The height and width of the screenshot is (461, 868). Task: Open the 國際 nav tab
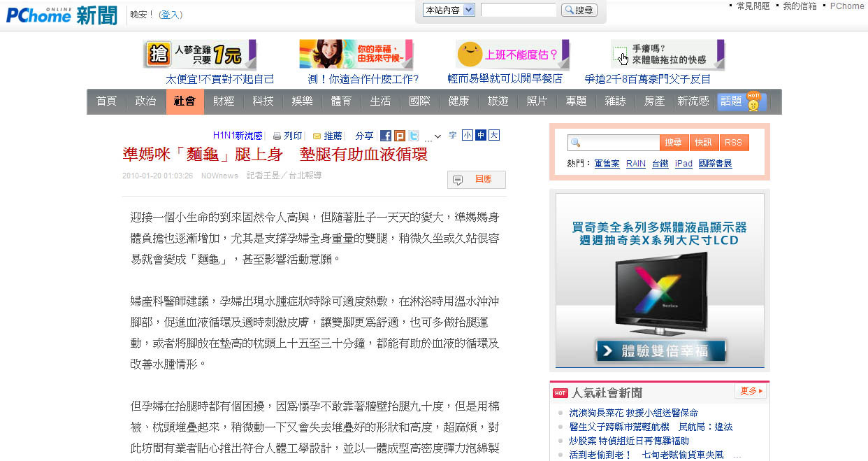tap(419, 101)
